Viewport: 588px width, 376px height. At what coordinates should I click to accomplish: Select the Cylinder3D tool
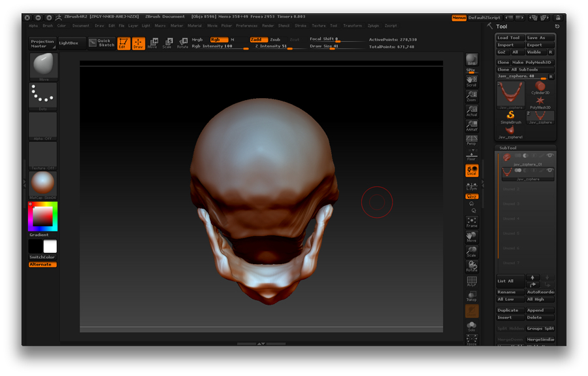click(x=540, y=88)
